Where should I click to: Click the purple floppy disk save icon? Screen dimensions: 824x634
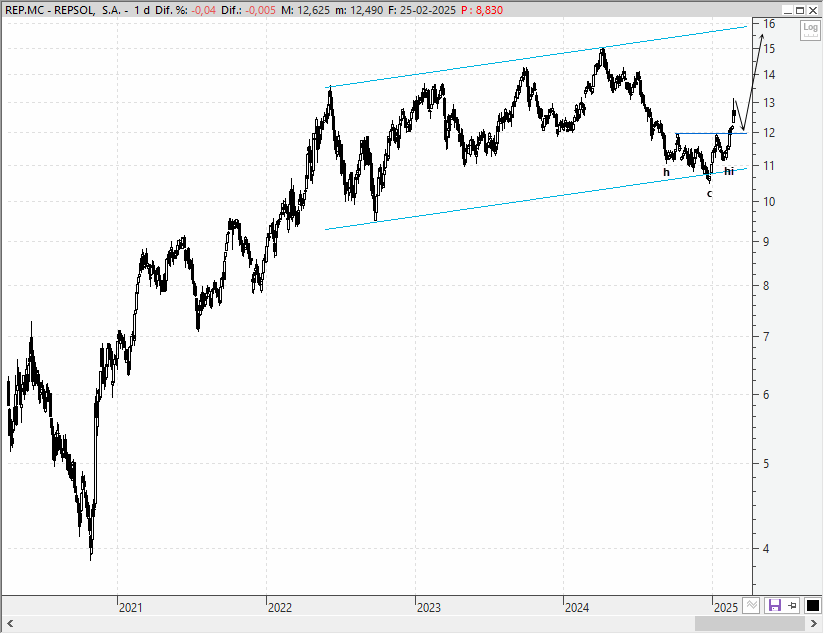click(775, 606)
